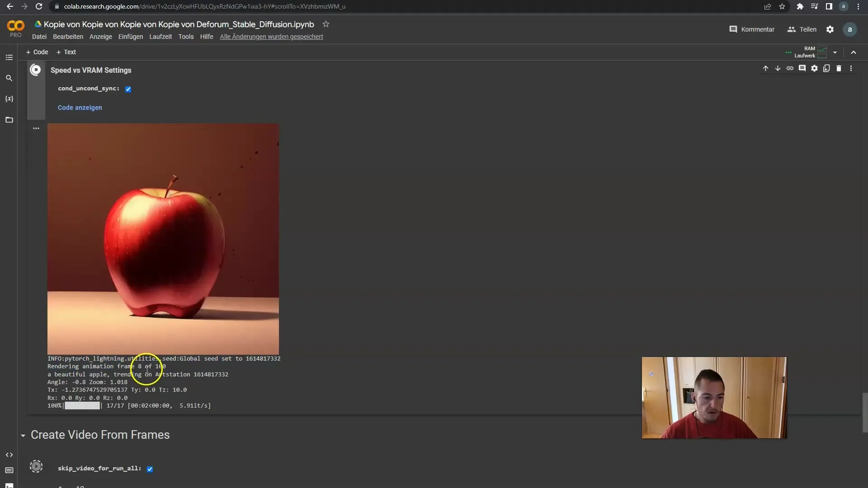The width and height of the screenshot is (868, 488).
Task: Click the Speed vs VRAM Settings heading
Action: pyautogui.click(x=91, y=70)
